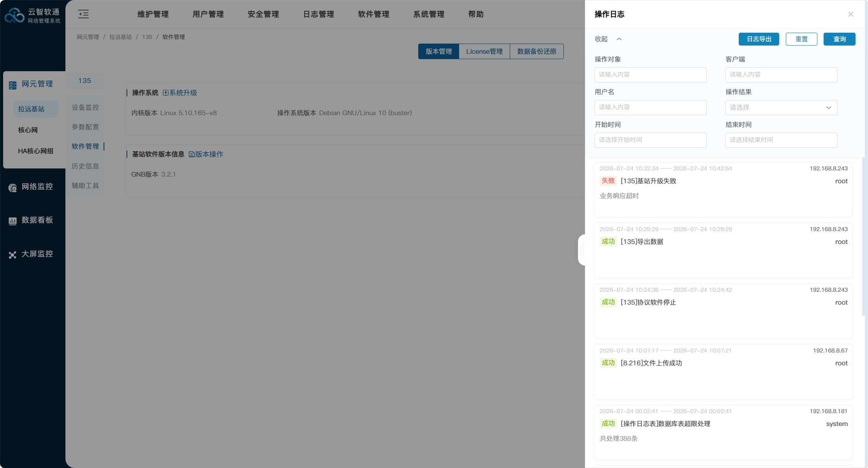The height and width of the screenshot is (468, 868).
Task: Click the 192.168.8.67 client address
Action: coord(830,351)
